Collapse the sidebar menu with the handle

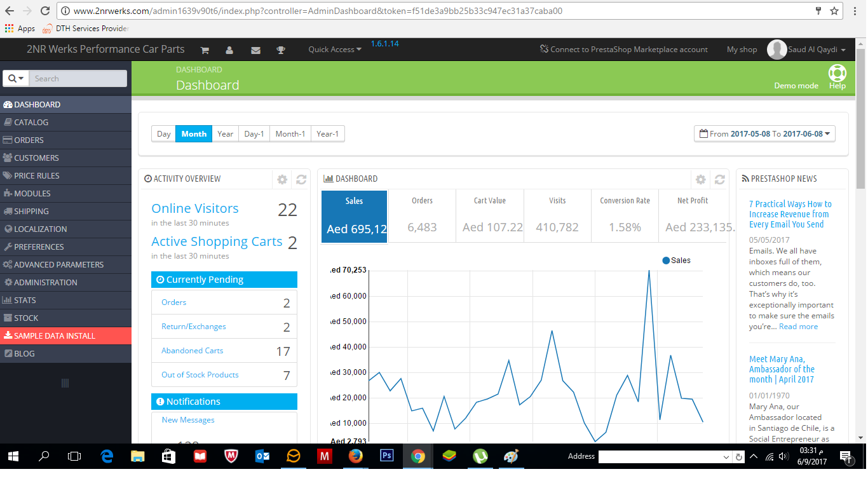click(65, 383)
